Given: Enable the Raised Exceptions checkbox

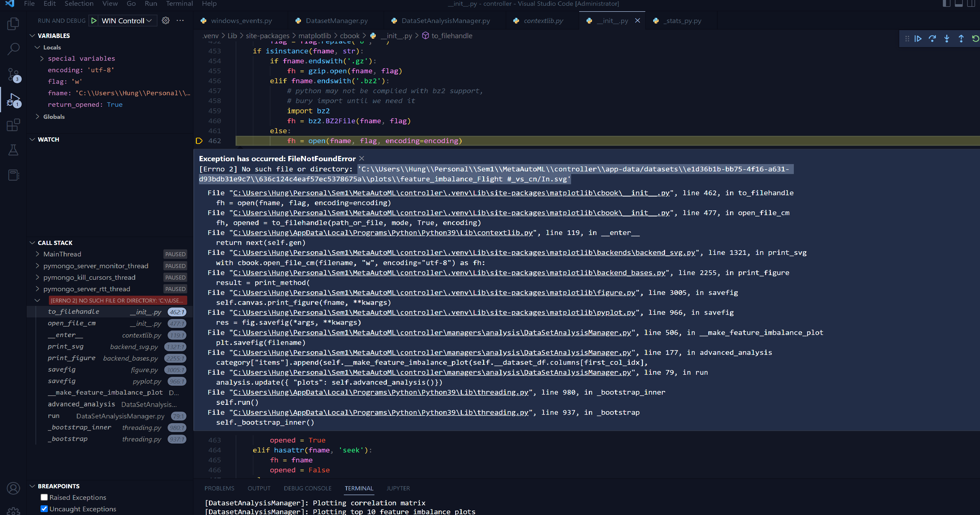Looking at the screenshot, I should coord(44,497).
